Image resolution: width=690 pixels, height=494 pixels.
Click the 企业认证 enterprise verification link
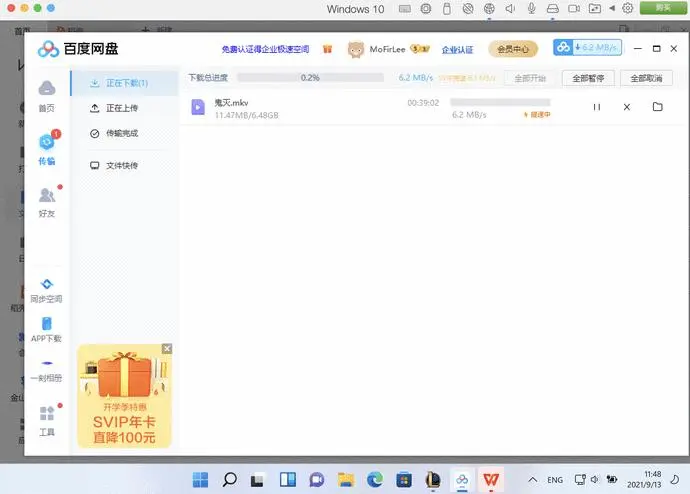pos(457,48)
